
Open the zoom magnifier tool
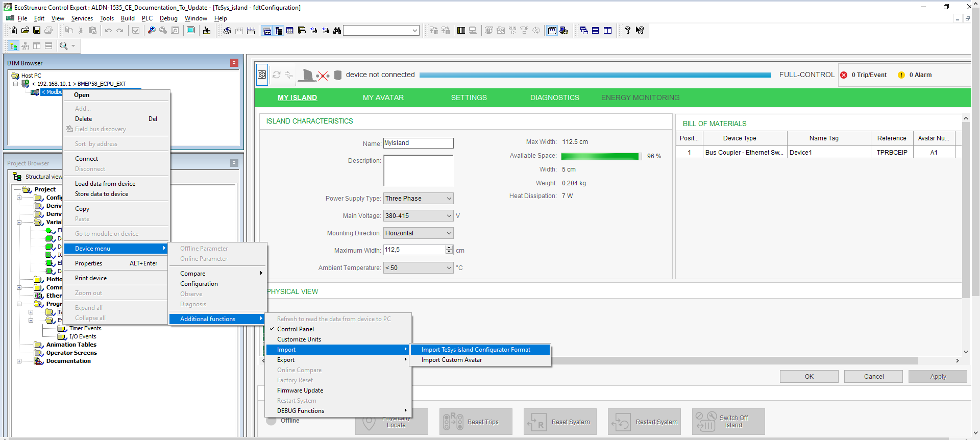[x=63, y=46]
